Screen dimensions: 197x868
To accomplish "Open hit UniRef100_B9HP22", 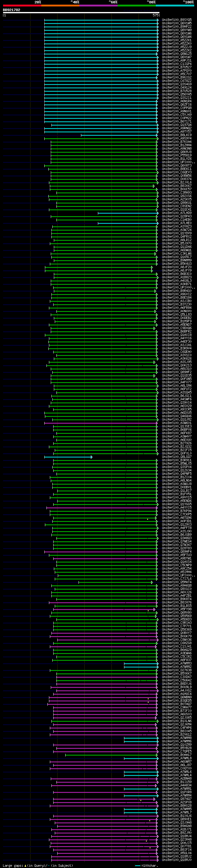I will 177,26.
